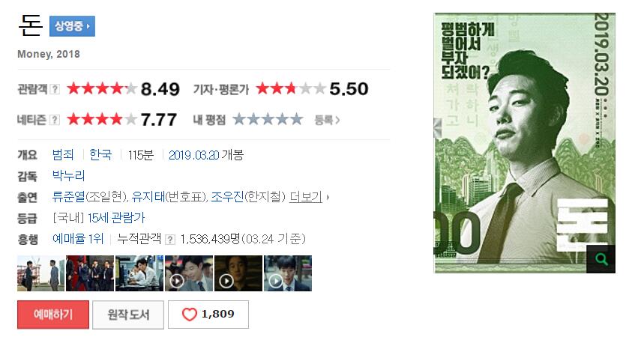Screen dimensions: 644x340
Task: Open first still image thumbnail
Action: point(40,273)
